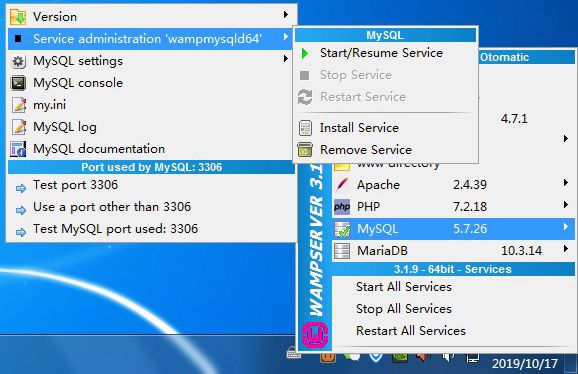The image size is (578, 374).
Task: Click the NVIDIA tray icon in taskbar
Action: click(x=400, y=356)
